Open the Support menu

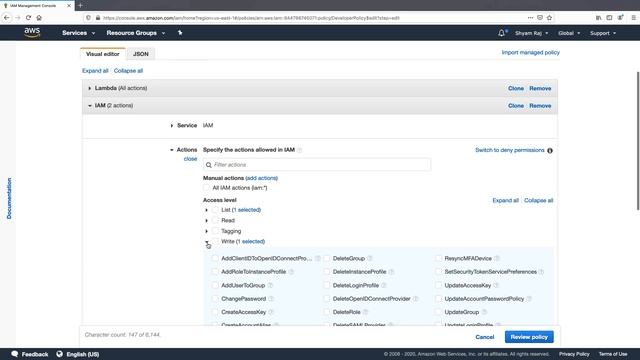click(x=603, y=33)
